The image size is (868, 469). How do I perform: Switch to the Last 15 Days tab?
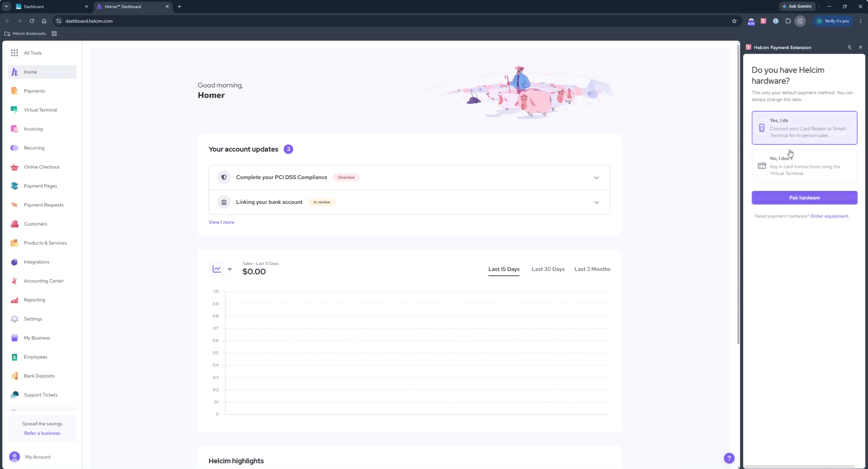pyautogui.click(x=504, y=269)
